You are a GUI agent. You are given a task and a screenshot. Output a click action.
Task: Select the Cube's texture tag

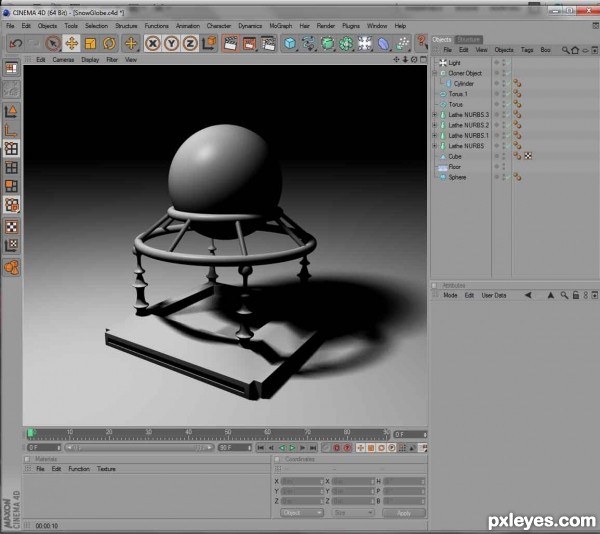click(x=528, y=156)
